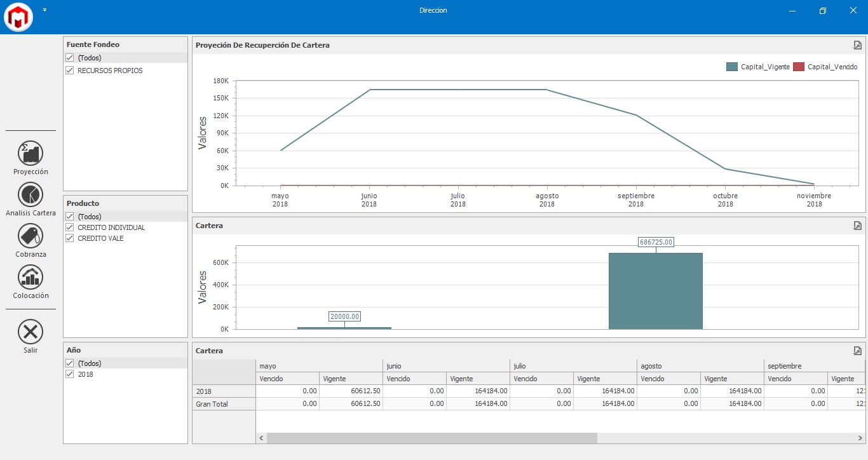Open the Proyección section icon
The width and height of the screenshot is (868, 460).
[31, 154]
